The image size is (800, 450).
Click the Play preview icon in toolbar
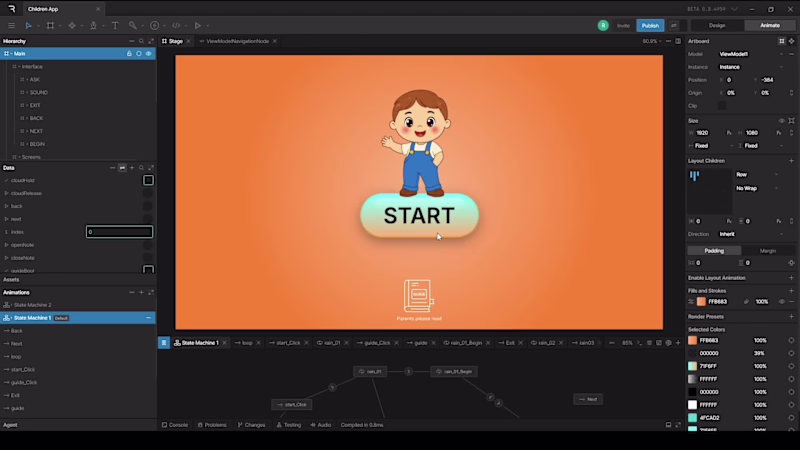(197, 26)
